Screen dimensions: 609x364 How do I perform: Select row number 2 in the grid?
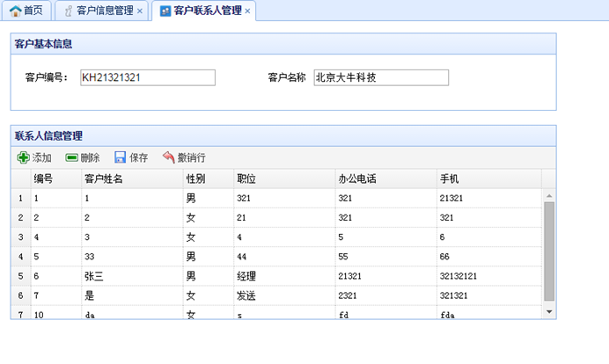pyautogui.click(x=20, y=218)
